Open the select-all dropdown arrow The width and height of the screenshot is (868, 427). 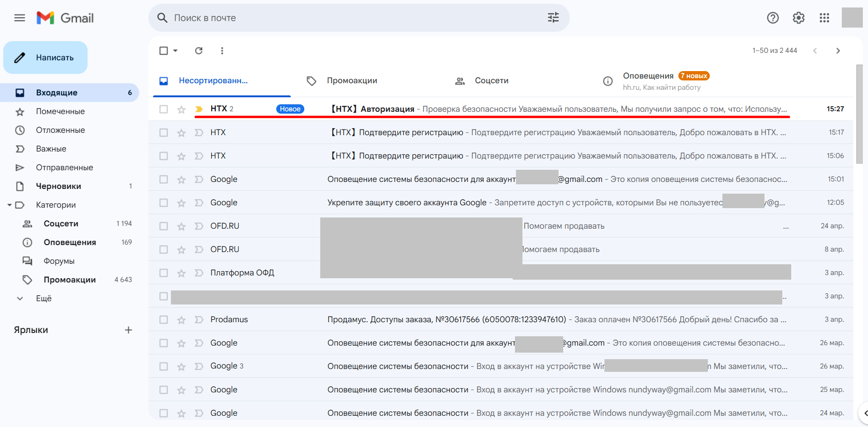(176, 51)
